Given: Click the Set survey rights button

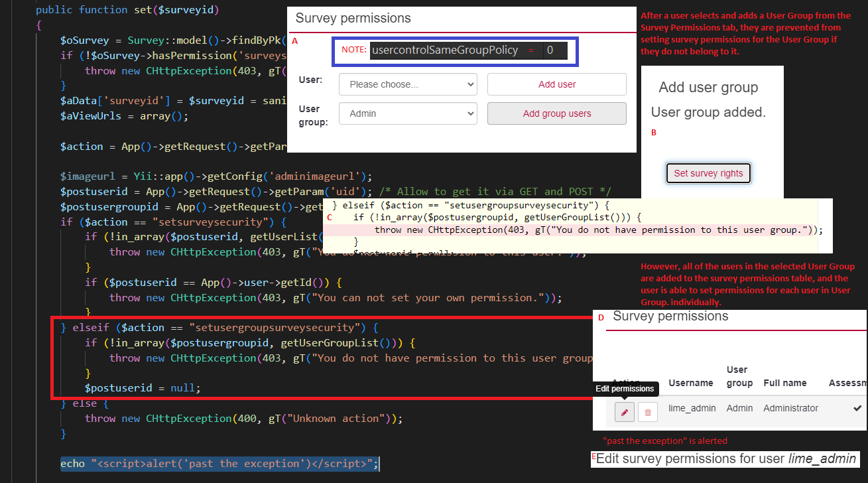Looking at the screenshot, I should (708, 173).
